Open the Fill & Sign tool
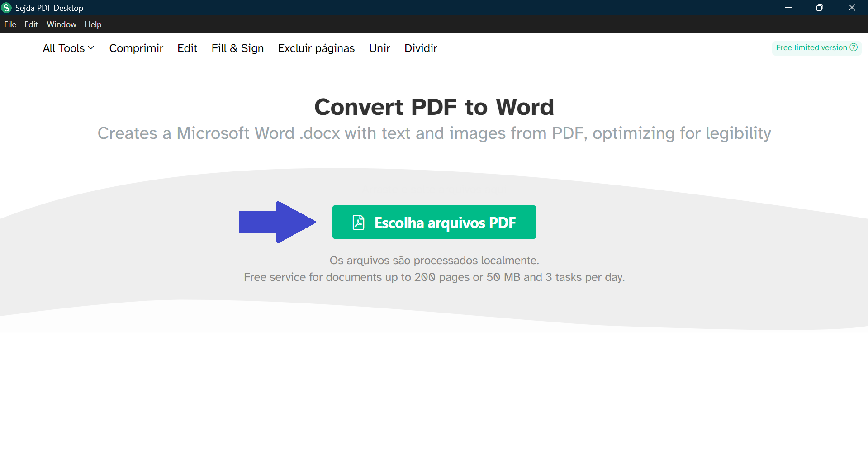 click(x=237, y=48)
